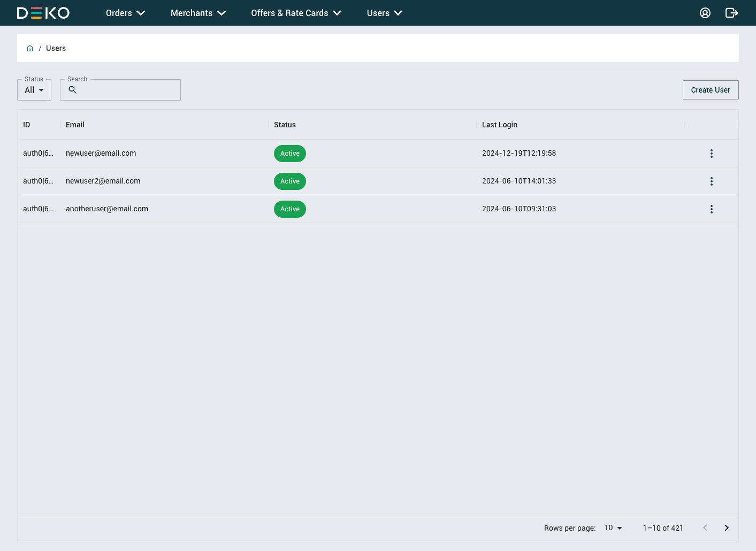
Task: Click last login 2024-12-19T12:19:58
Action: [519, 153]
